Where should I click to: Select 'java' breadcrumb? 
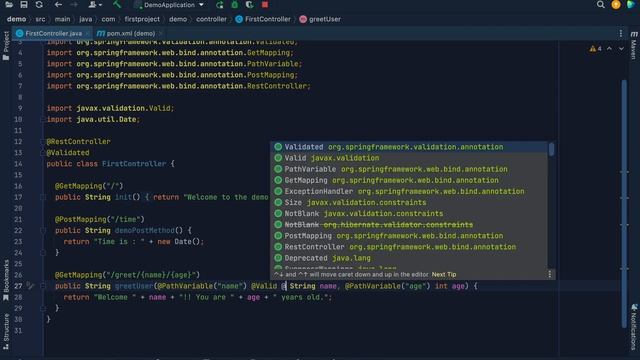[x=86, y=19]
